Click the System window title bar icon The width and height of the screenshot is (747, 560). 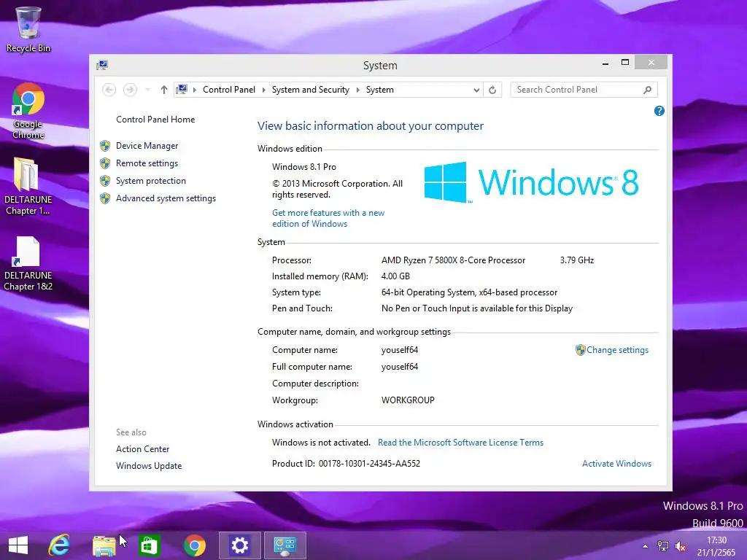102,65
